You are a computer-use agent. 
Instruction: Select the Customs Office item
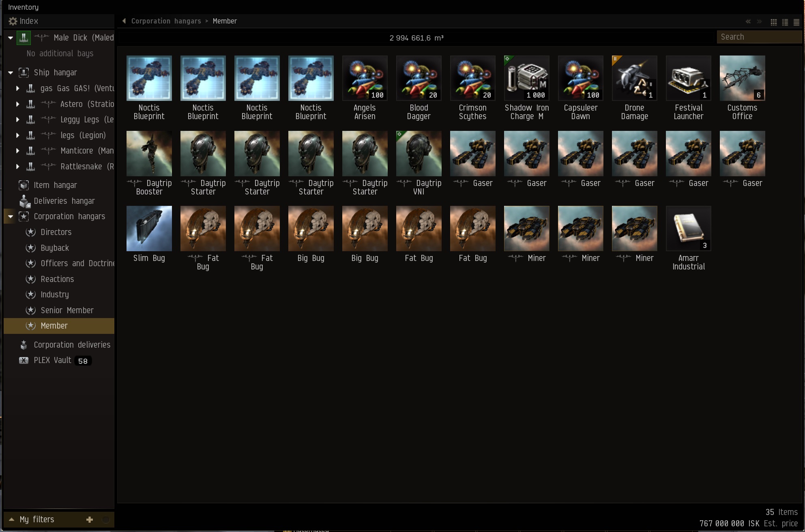click(x=742, y=78)
